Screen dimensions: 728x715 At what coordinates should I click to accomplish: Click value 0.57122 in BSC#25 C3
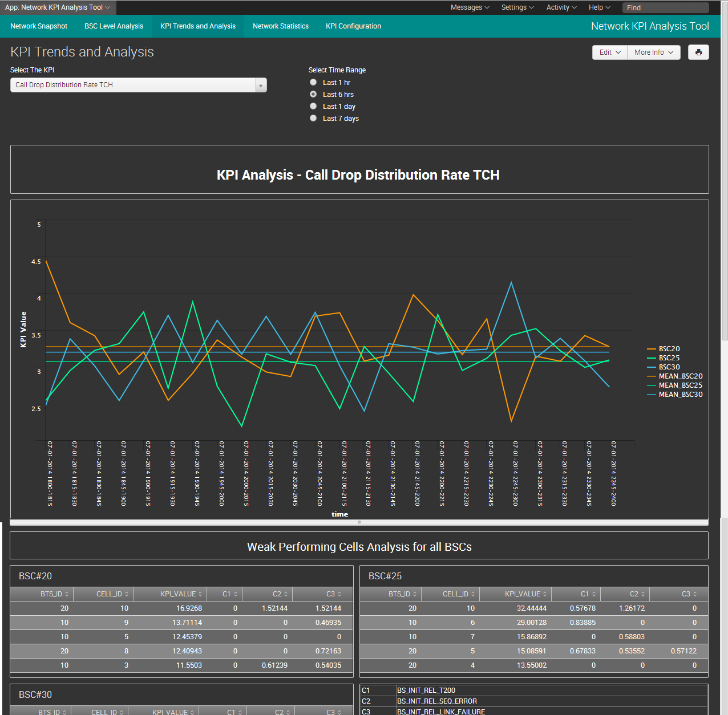pyautogui.click(x=683, y=651)
